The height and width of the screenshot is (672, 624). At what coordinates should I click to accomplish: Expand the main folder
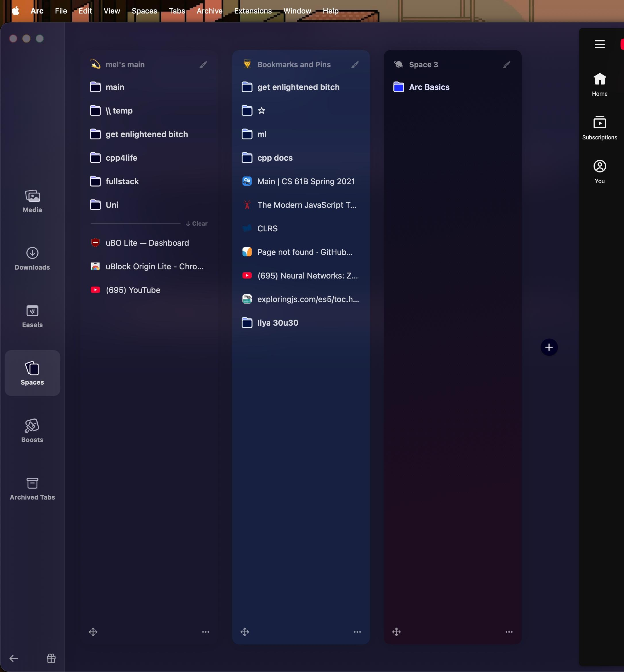[x=149, y=87]
